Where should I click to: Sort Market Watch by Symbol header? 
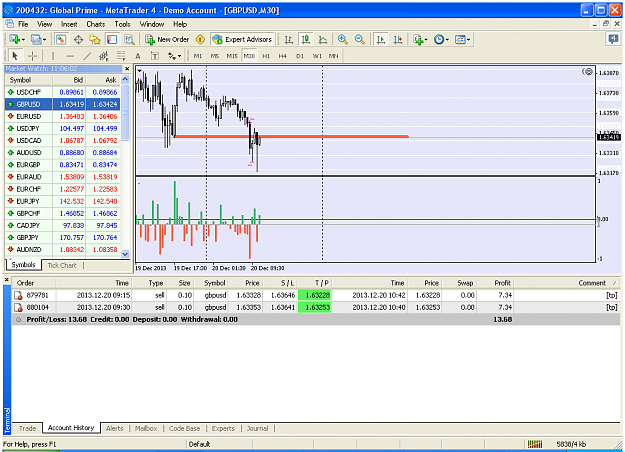pyautogui.click(x=28, y=80)
